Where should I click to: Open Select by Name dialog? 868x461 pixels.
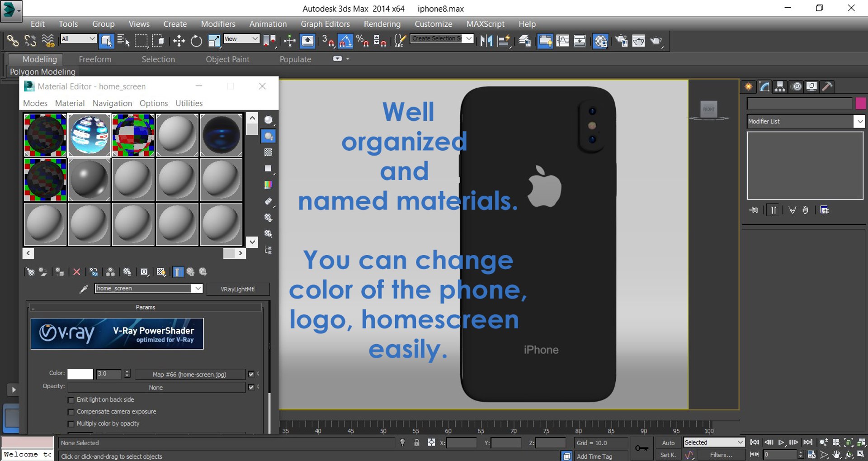(123, 41)
